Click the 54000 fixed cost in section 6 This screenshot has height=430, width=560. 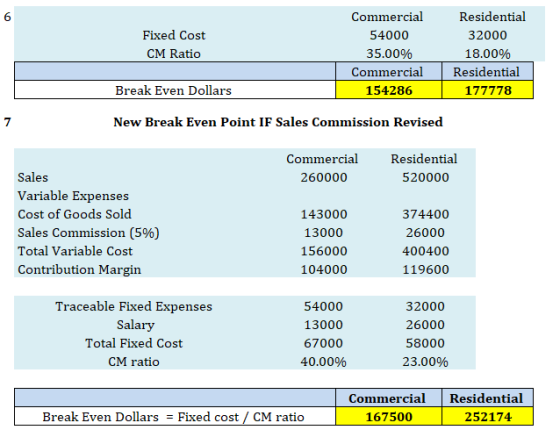(389, 35)
